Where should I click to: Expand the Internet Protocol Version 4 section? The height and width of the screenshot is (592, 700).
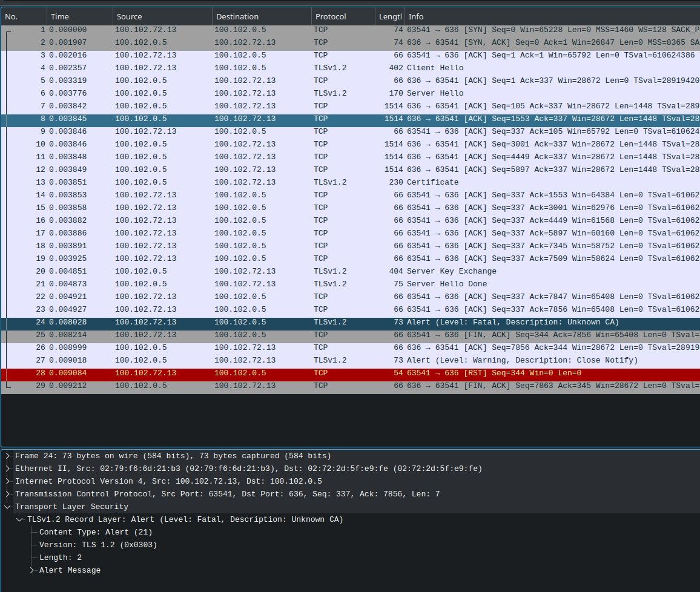[8, 481]
